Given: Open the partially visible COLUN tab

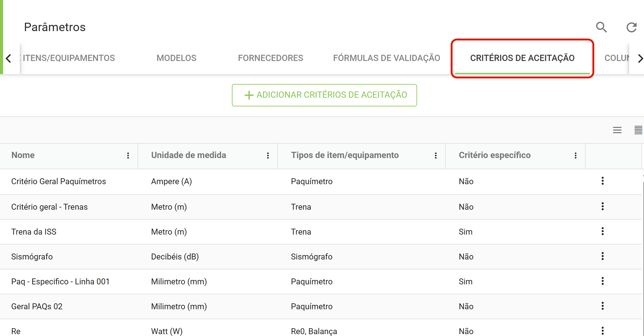Looking at the screenshot, I should [617, 58].
